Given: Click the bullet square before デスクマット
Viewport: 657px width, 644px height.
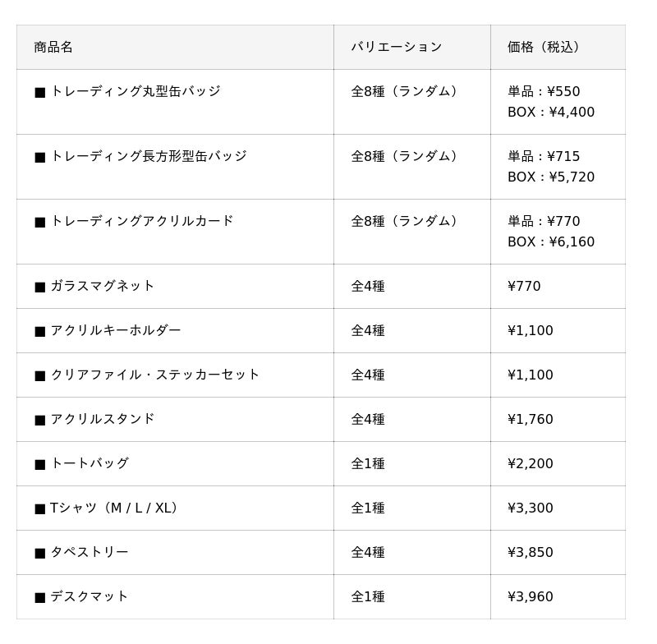Looking at the screenshot, I should 39,597.
